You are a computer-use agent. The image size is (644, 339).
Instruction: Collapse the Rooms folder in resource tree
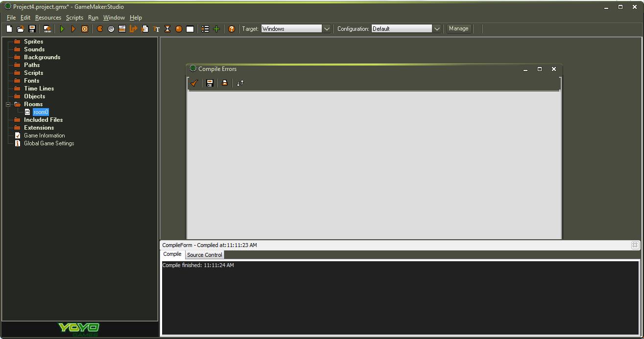(8, 104)
